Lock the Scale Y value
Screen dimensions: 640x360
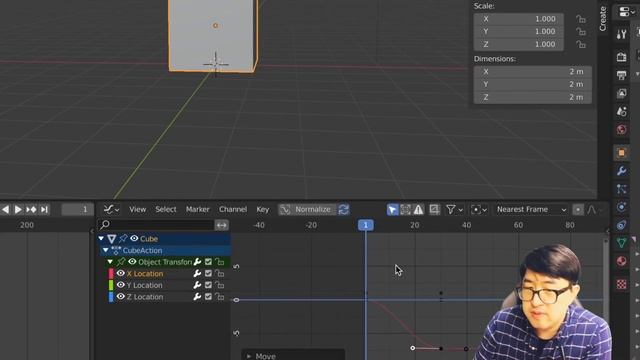coord(580,31)
